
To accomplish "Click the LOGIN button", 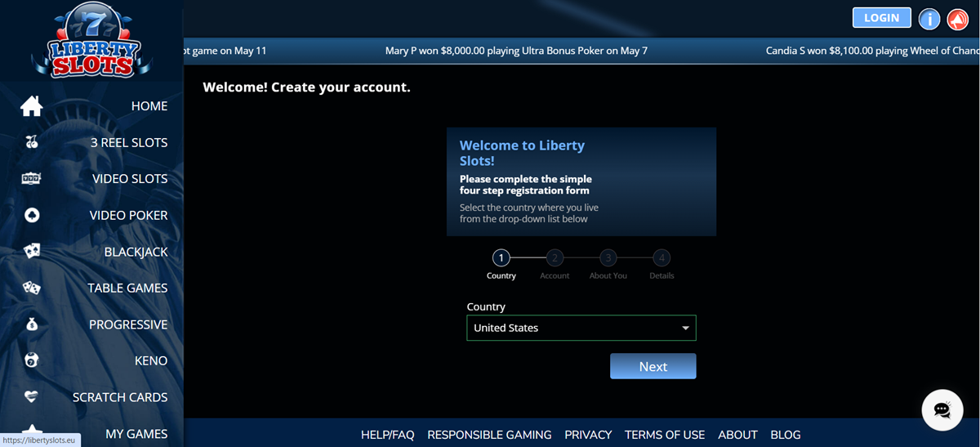I will 882,18.
